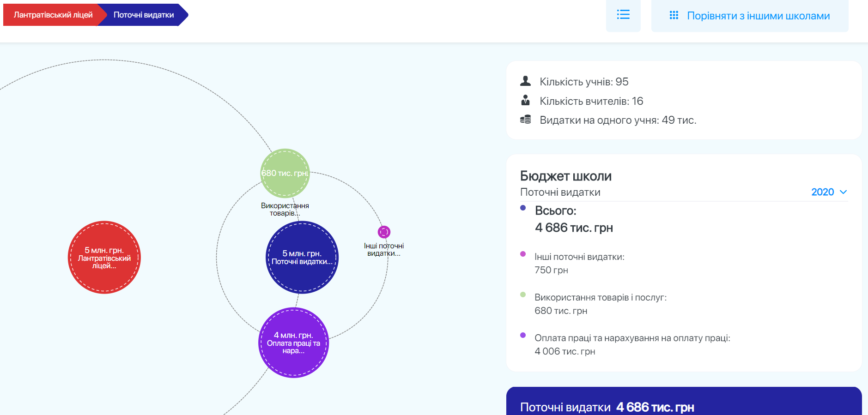Image resolution: width=868 pixels, height=415 pixels.
Task: Click the Всього legend color dot
Action: pyautogui.click(x=523, y=208)
